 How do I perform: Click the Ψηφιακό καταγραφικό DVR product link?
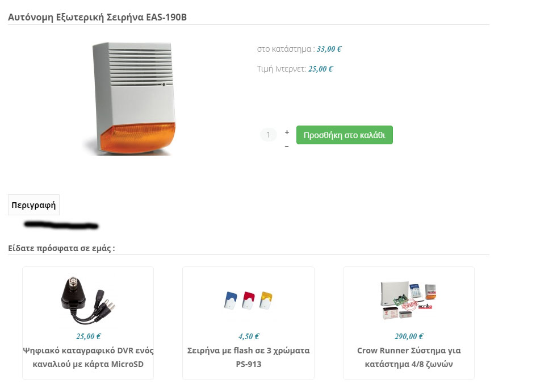(x=88, y=357)
